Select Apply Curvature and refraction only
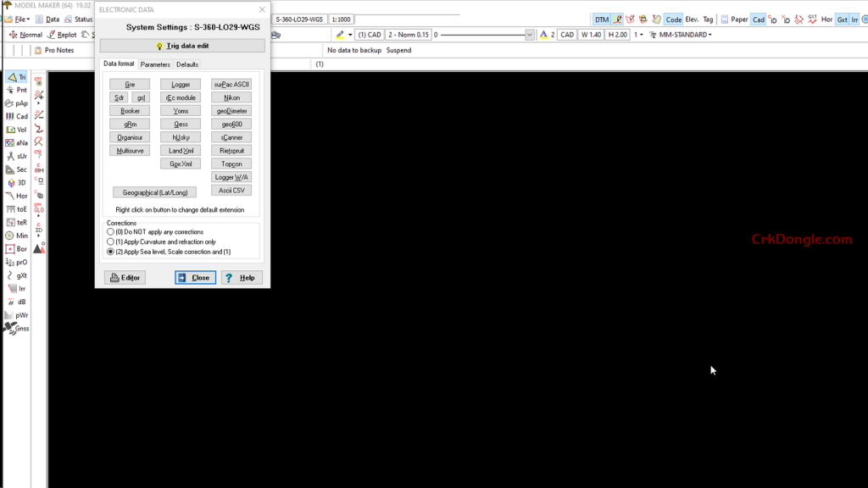 click(110, 241)
